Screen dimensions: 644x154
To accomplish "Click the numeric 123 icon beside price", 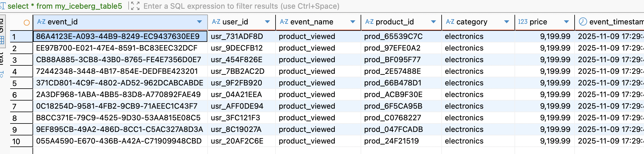I will [523, 22].
